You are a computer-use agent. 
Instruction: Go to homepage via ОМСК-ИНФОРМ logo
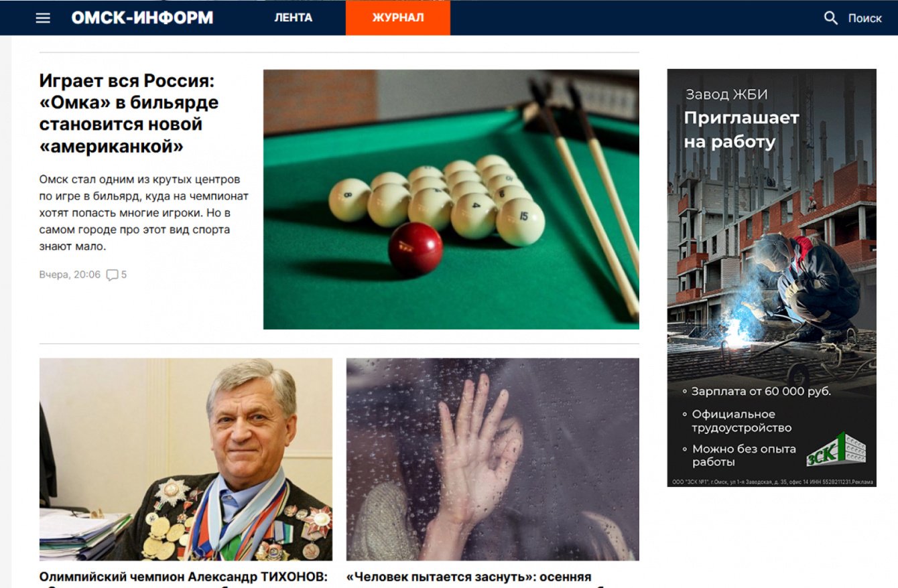coord(142,18)
